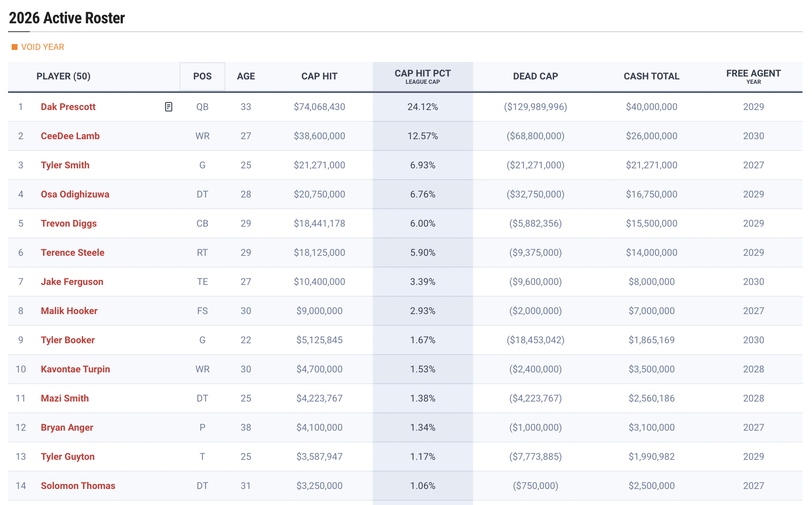Select Tyler Guyton's cap hit $3,587,947

[x=320, y=457]
